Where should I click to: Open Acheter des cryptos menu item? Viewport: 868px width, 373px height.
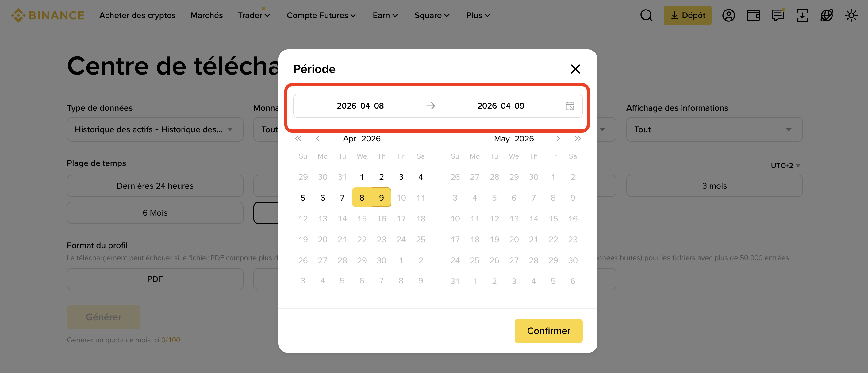[x=137, y=16]
